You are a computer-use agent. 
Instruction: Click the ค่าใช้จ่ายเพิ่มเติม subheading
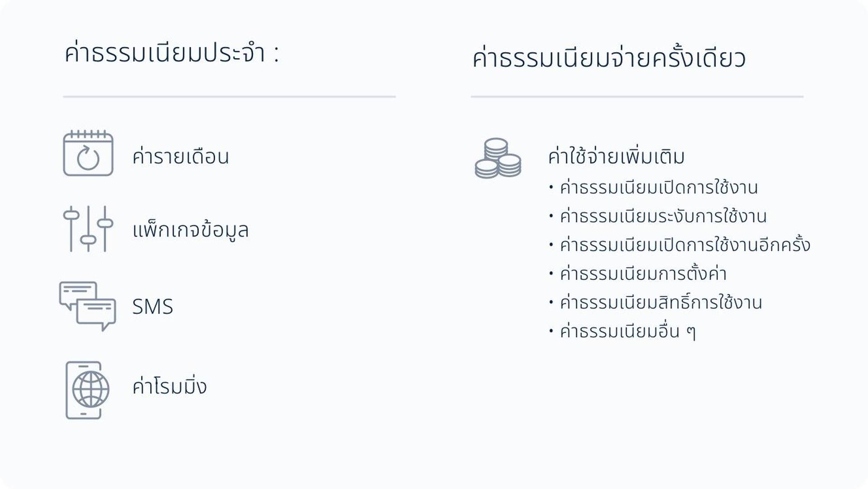pyautogui.click(x=616, y=156)
